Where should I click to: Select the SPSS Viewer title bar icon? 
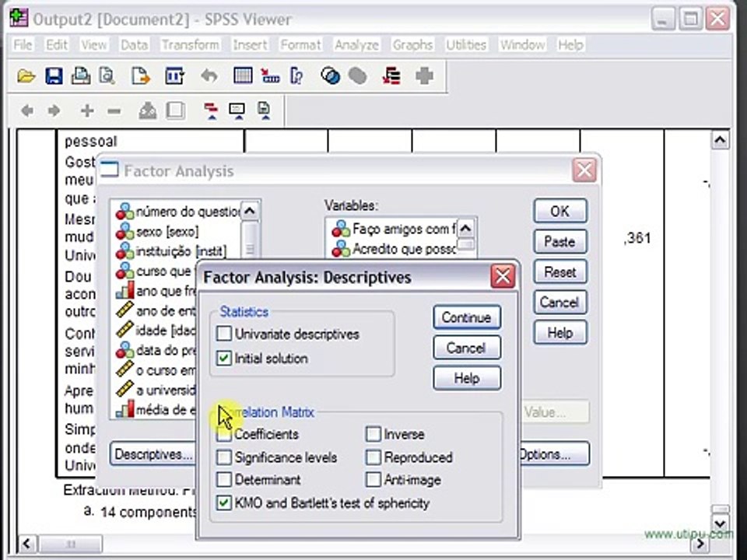click(19, 18)
